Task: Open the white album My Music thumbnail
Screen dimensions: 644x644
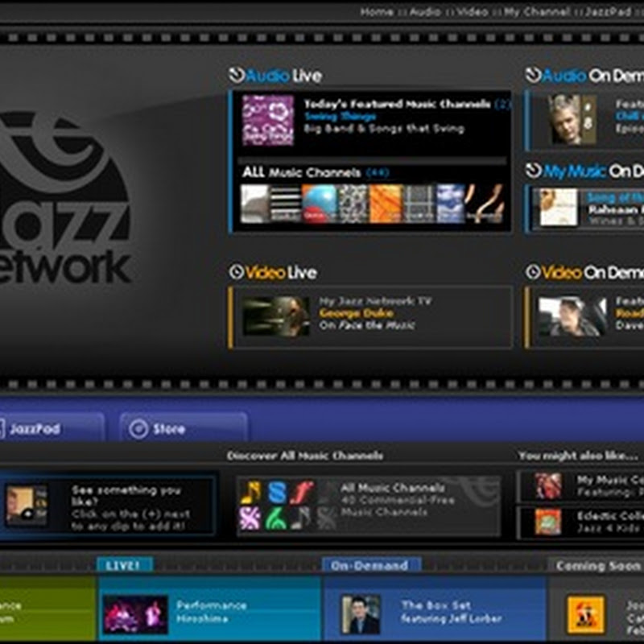Action: 559,207
